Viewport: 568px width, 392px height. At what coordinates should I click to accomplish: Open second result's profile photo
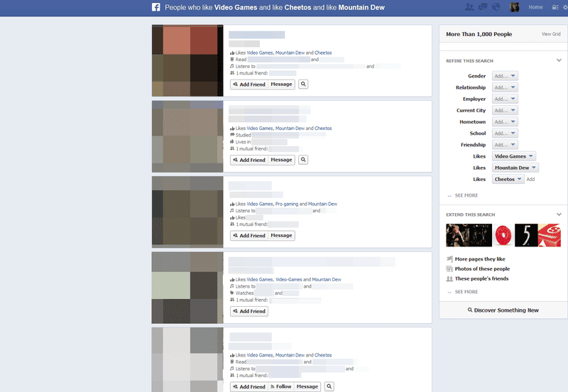point(187,136)
